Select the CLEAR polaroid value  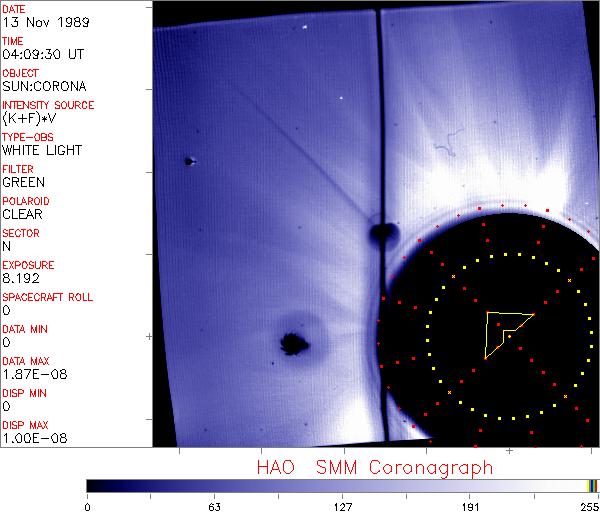(22, 214)
